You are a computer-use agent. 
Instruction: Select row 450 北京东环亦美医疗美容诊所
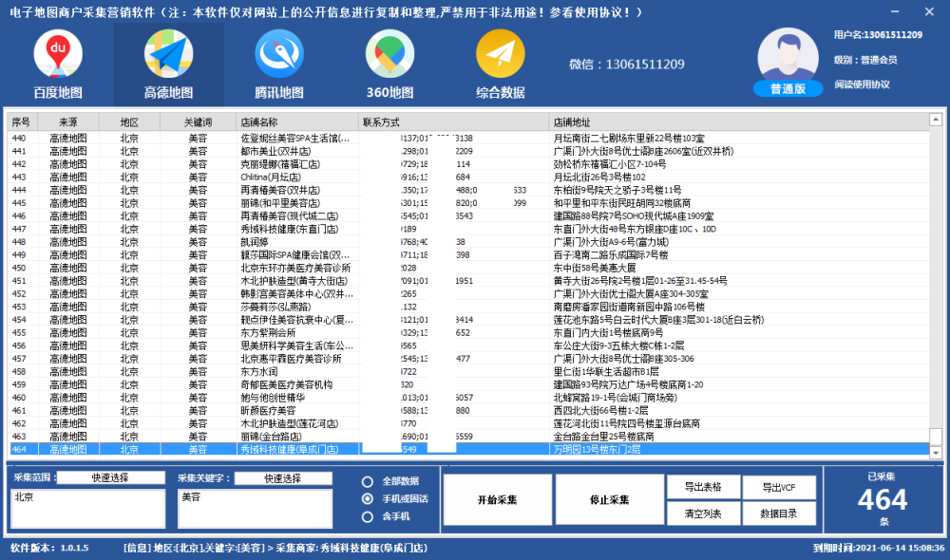(x=469, y=268)
